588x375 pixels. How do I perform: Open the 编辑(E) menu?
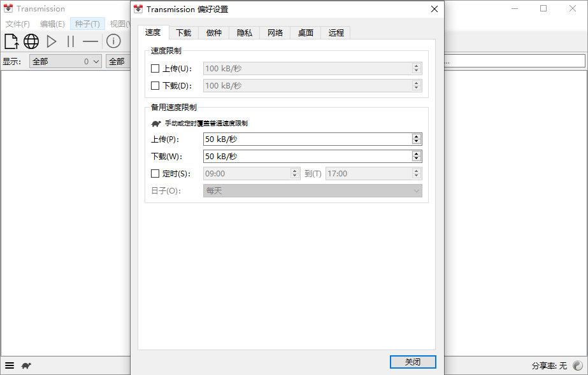[52, 24]
